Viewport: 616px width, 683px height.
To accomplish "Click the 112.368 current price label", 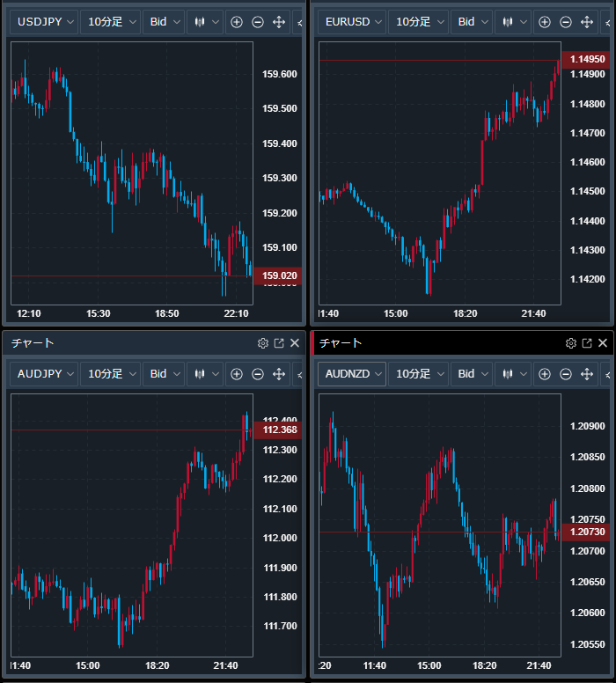I will coord(278,430).
